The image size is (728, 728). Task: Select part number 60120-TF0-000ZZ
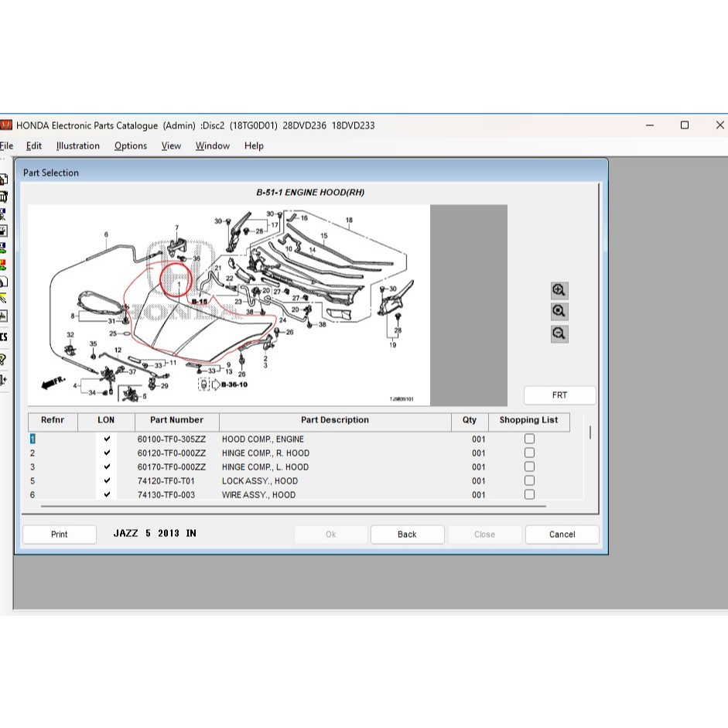(171, 453)
